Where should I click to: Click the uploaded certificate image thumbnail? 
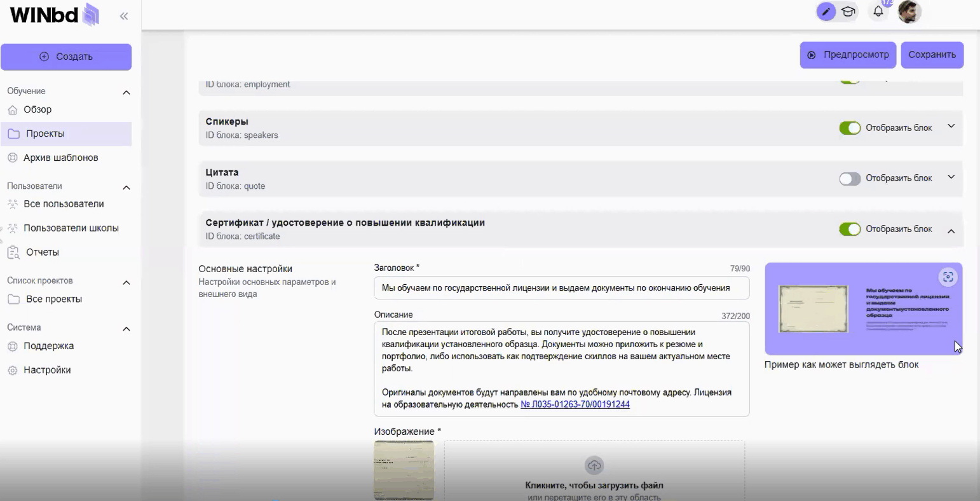[404, 470]
